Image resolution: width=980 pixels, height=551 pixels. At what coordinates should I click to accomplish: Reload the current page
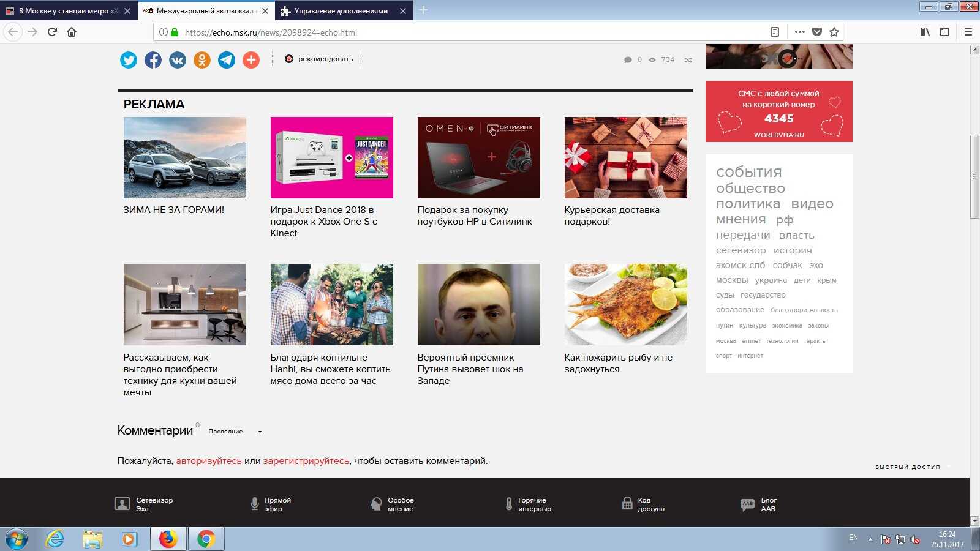[52, 32]
